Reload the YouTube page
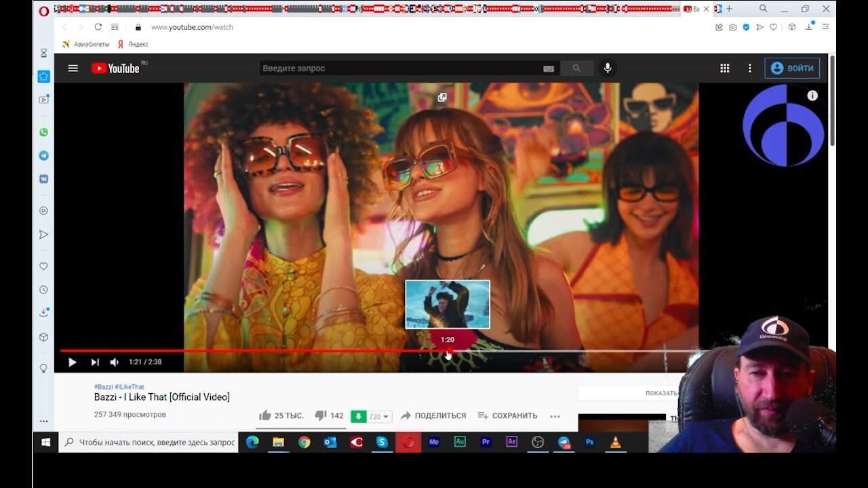This screenshot has height=488, width=868. pos(98,27)
